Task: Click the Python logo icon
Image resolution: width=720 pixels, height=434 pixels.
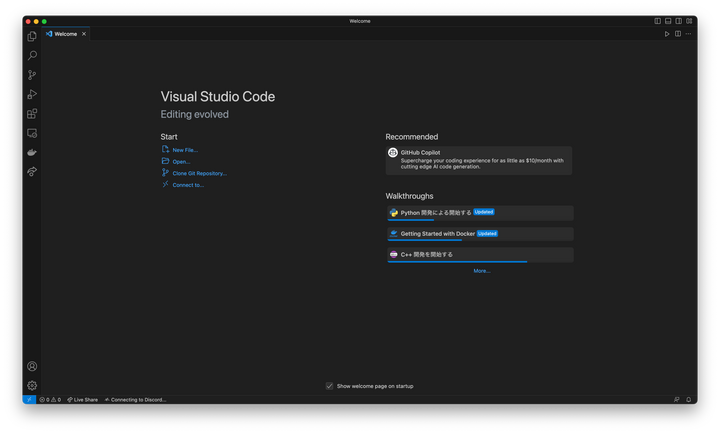Action: point(394,213)
